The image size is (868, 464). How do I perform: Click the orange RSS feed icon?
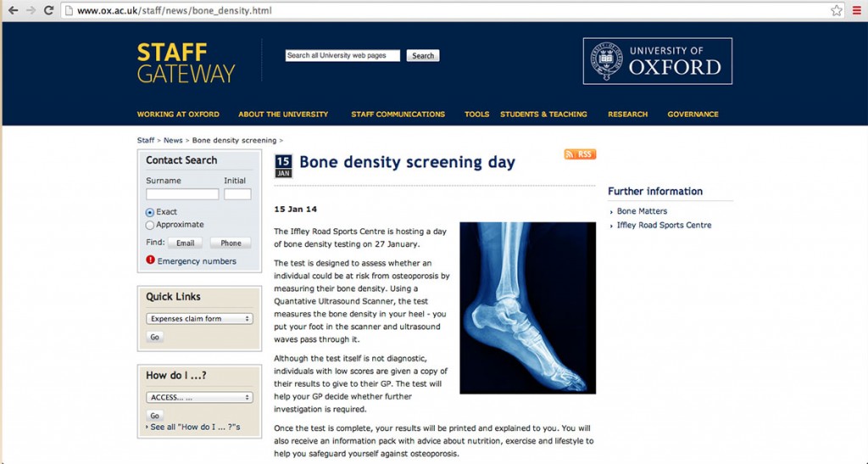point(581,154)
